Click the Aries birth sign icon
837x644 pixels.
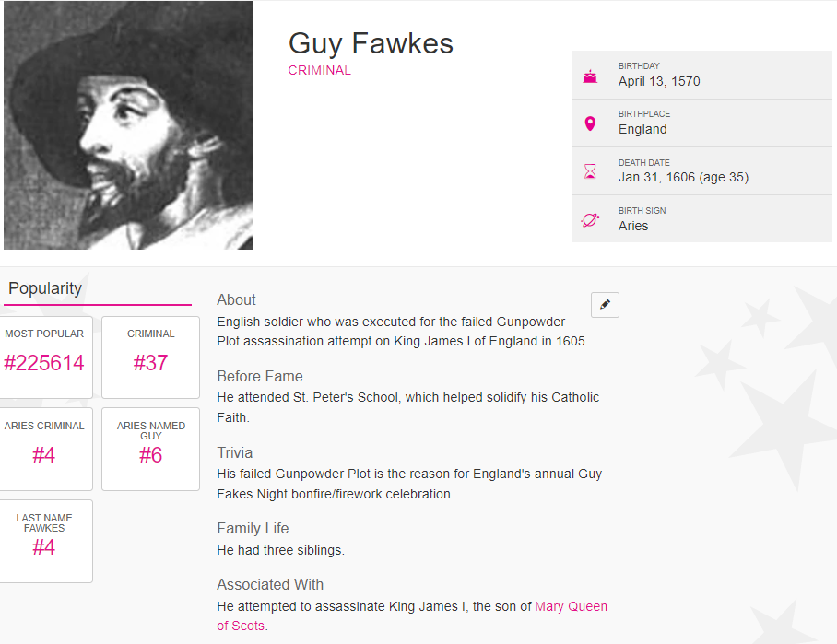(x=590, y=219)
